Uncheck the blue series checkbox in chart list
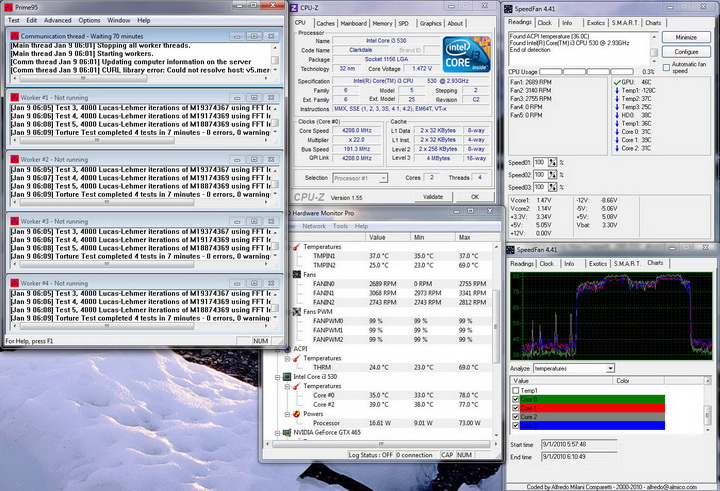The width and height of the screenshot is (720, 491). tap(516, 425)
